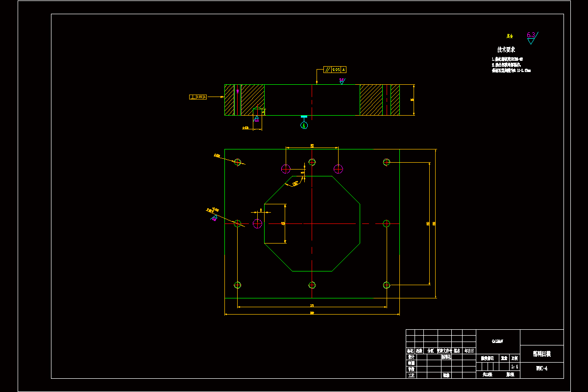Select the bottom-center green hole

pyautogui.click(x=312, y=285)
